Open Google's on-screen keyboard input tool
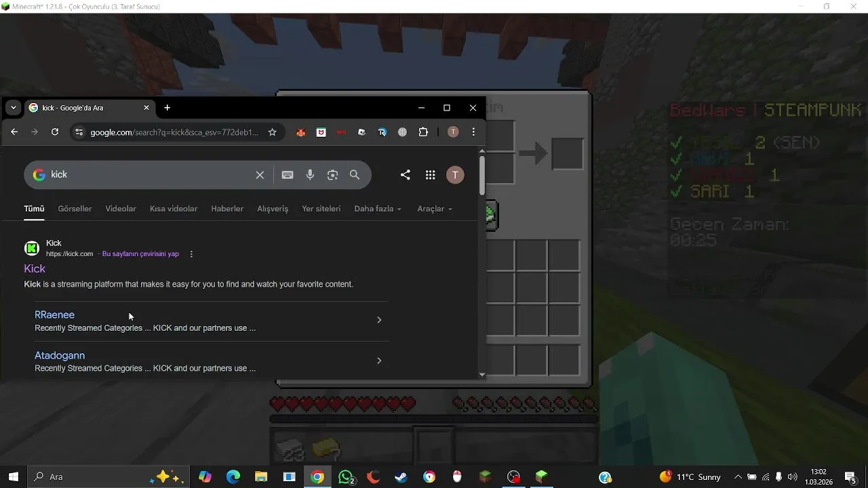Screen dimensions: 868x488 (x=288, y=175)
